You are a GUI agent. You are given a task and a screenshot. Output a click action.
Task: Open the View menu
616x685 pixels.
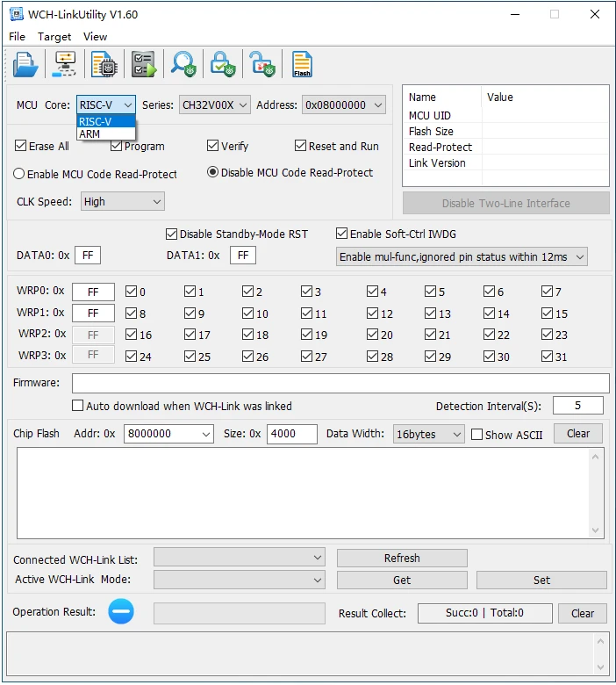point(95,37)
